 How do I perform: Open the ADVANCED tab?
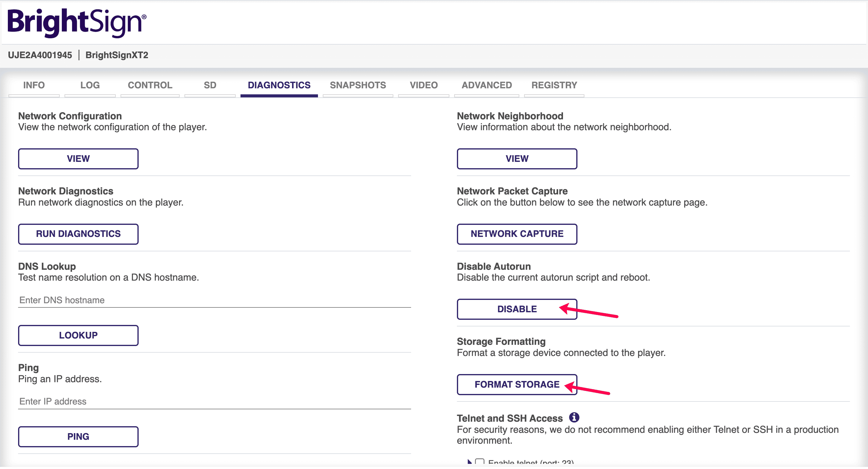[486, 85]
